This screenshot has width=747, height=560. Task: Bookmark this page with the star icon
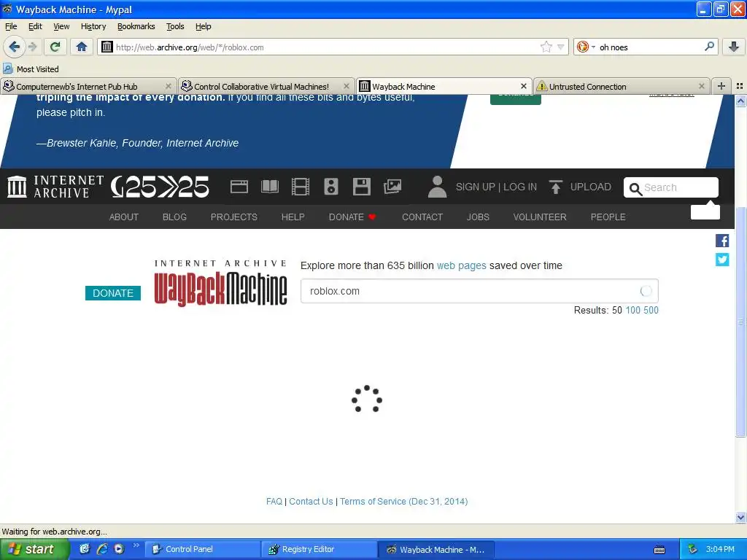(546, 47)
